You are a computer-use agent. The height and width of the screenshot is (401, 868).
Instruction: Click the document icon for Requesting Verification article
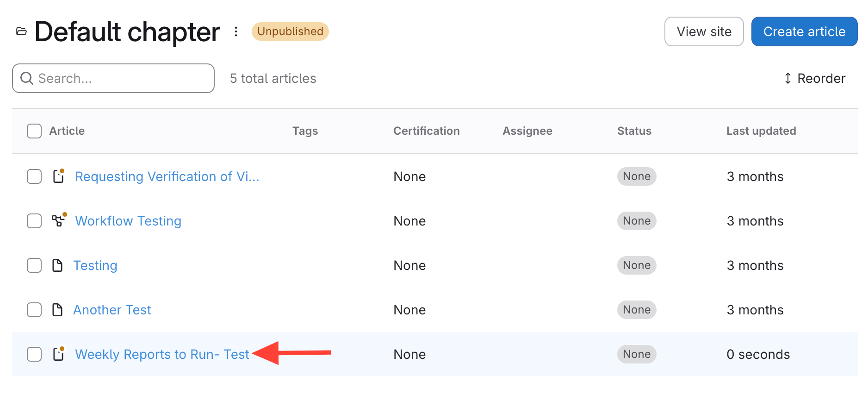[58, 176]
